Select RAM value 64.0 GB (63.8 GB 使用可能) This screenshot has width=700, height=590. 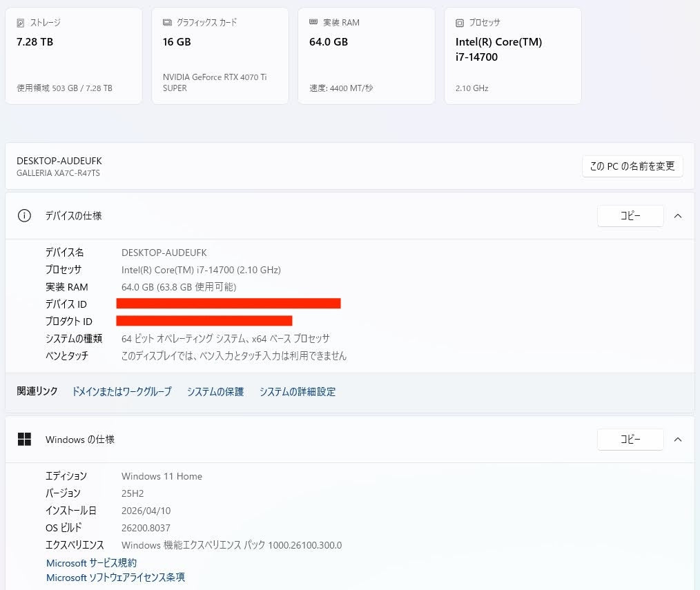pyautogui.click(x=179, y=287)
